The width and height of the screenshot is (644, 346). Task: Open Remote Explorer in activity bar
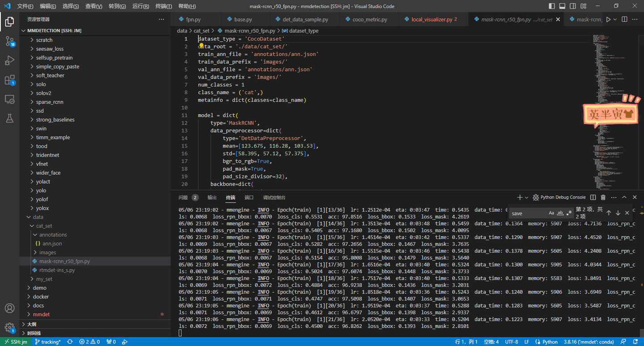(x=9, y=99)
